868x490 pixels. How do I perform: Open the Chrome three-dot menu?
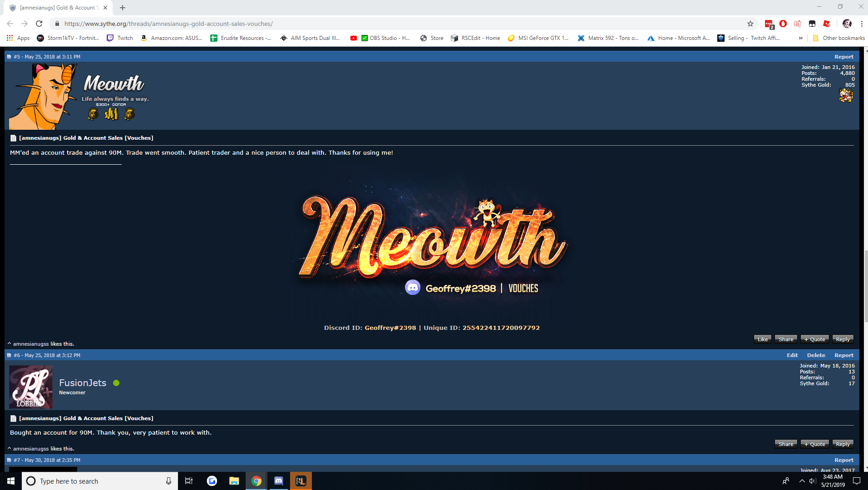862,24
